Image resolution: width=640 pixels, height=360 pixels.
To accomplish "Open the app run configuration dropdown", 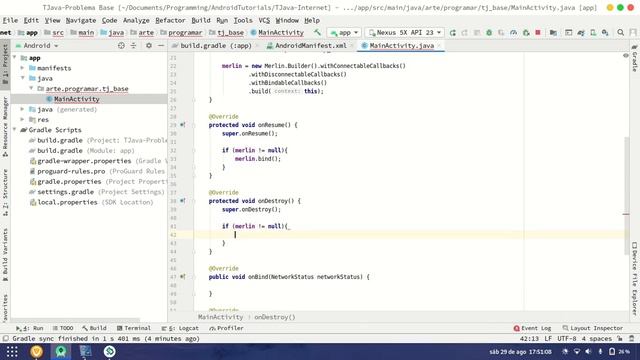I will (x=344, y=33).
